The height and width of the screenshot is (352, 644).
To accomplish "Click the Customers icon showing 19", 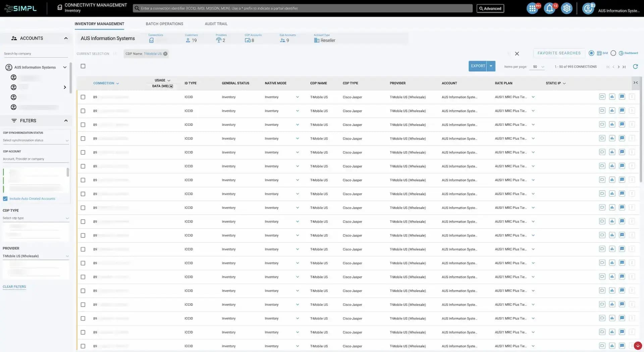I will tap(188, 40).
